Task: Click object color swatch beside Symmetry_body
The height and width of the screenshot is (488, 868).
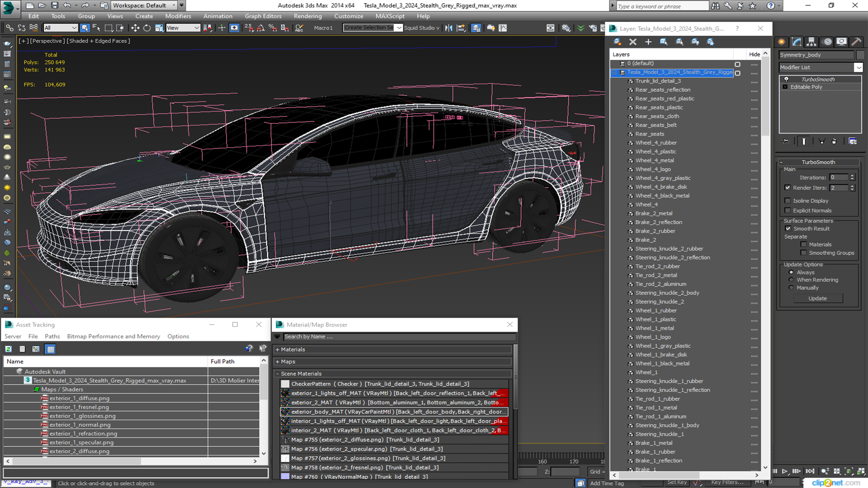Action: click(x=860, y=55)
